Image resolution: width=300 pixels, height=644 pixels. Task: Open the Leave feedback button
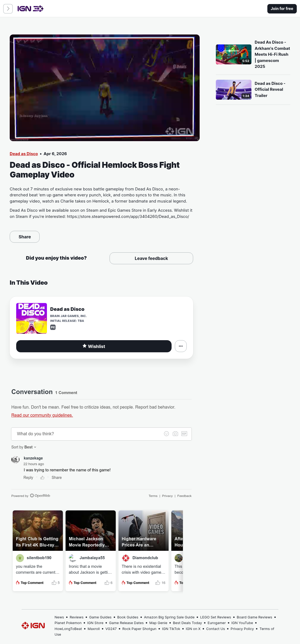[151, 258]
